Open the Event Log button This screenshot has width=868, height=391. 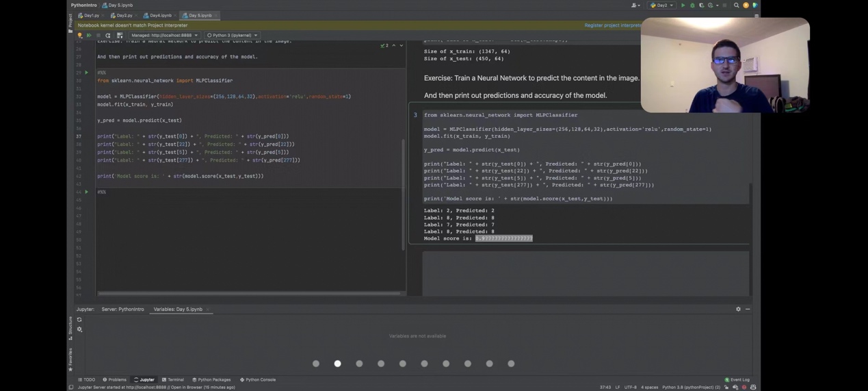[737, 379]
